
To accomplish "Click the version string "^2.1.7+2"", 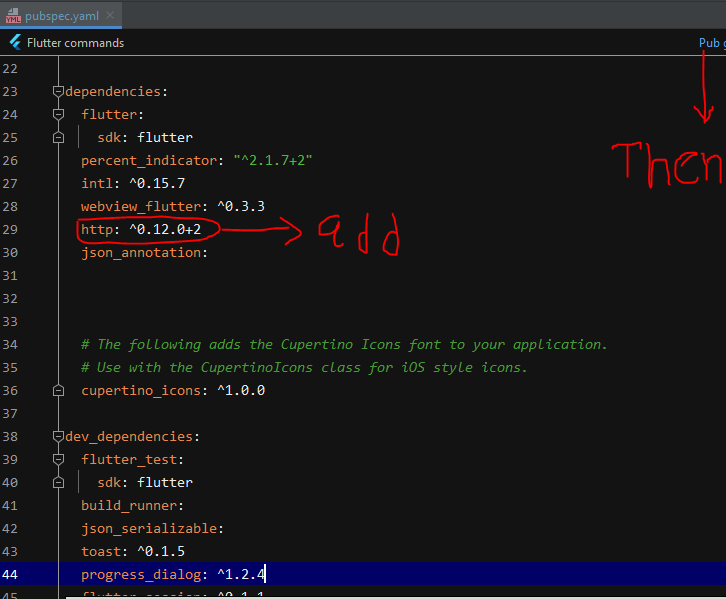I will pos(273,160).
